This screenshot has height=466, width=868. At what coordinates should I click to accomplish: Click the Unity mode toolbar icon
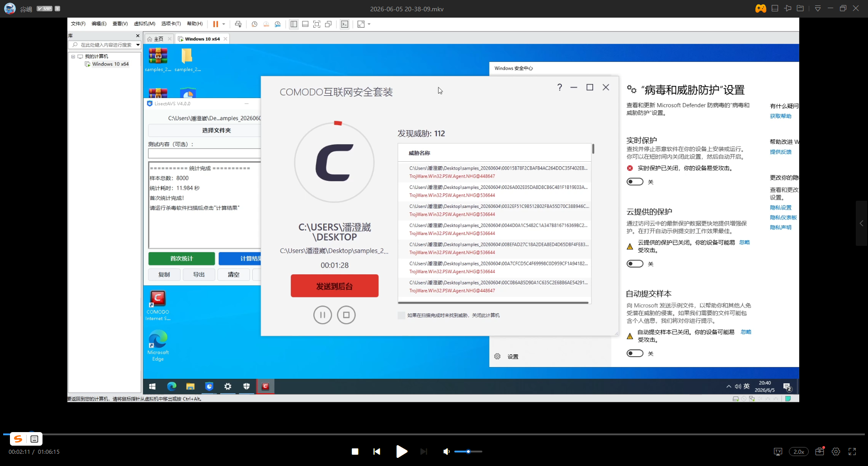(329, 24)
